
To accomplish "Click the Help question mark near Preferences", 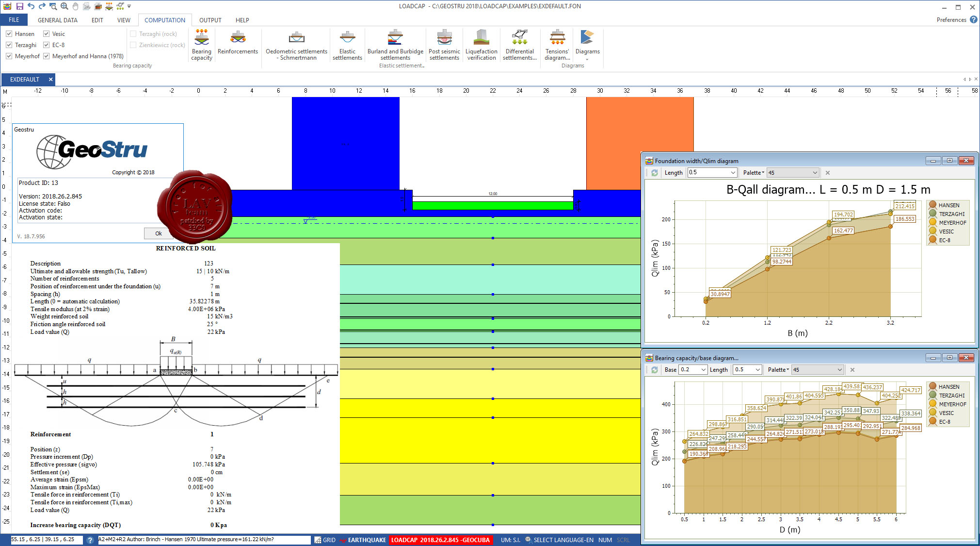I will 973,20.
